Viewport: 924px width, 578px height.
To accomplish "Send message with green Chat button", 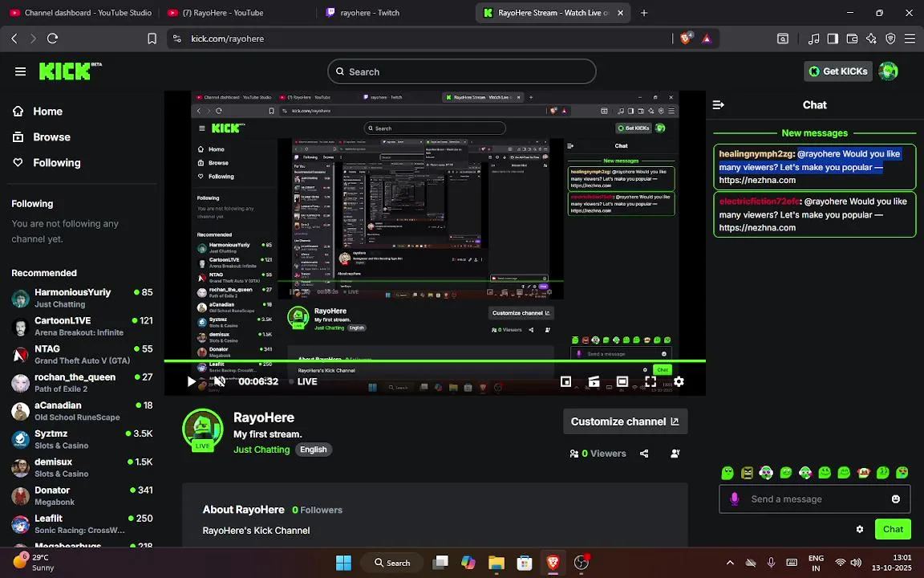I will click(x=893, y=529).
